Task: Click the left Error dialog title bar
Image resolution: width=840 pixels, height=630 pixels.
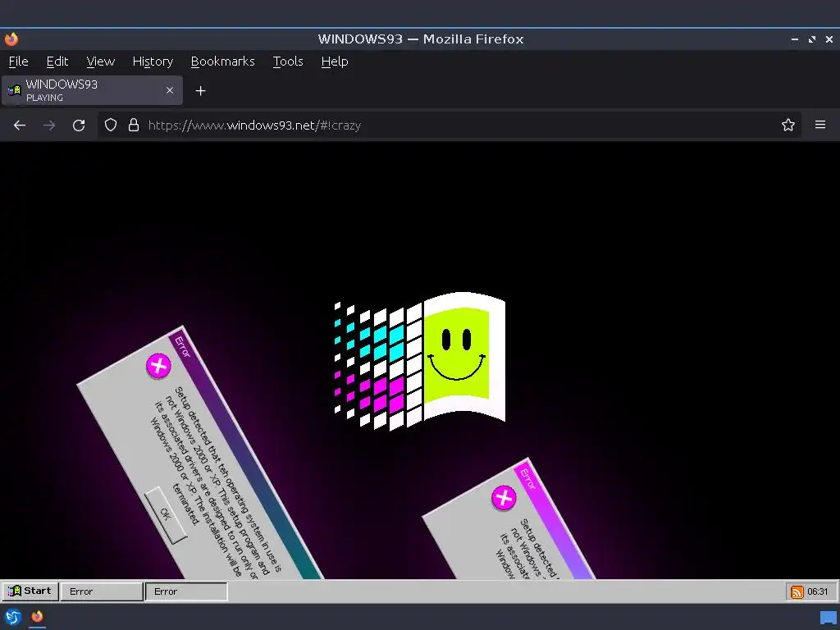Action: tap(246, 456)
